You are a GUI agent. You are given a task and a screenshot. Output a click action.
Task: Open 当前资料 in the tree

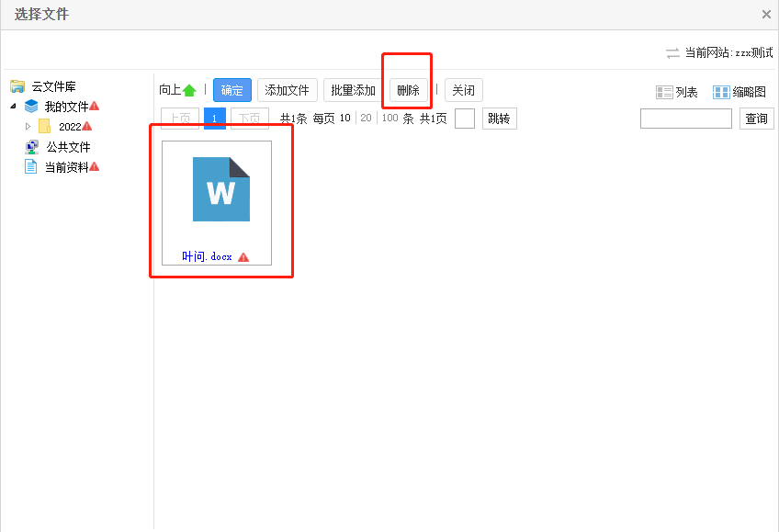pyautogui.click(x=66, y=167)
